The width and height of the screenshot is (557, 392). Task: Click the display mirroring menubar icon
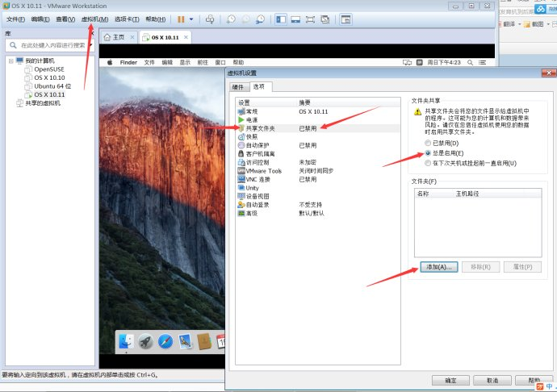pyautogui.click(x=407, y=62)
